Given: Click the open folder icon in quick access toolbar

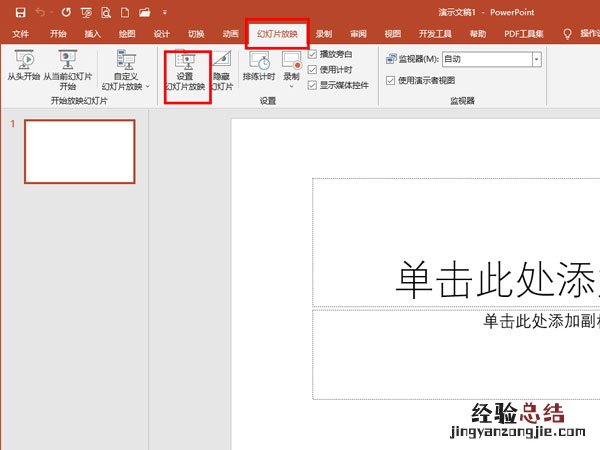Looking at the screenshot, I should pos(145,13).
